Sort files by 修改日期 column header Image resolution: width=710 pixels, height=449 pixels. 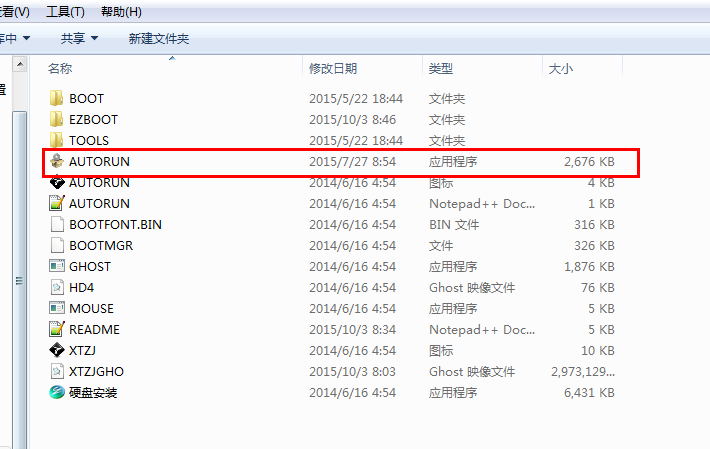[333, 68]
